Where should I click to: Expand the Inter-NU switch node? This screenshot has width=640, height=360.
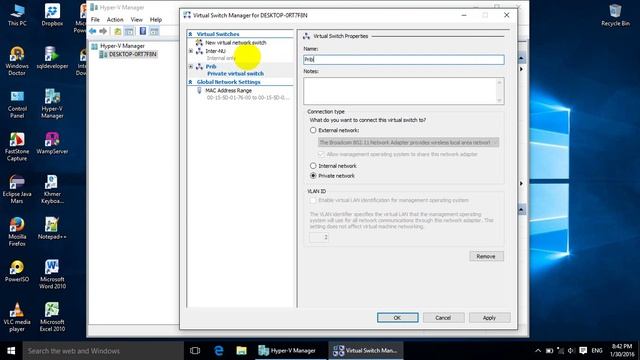[x=191, y=51]
